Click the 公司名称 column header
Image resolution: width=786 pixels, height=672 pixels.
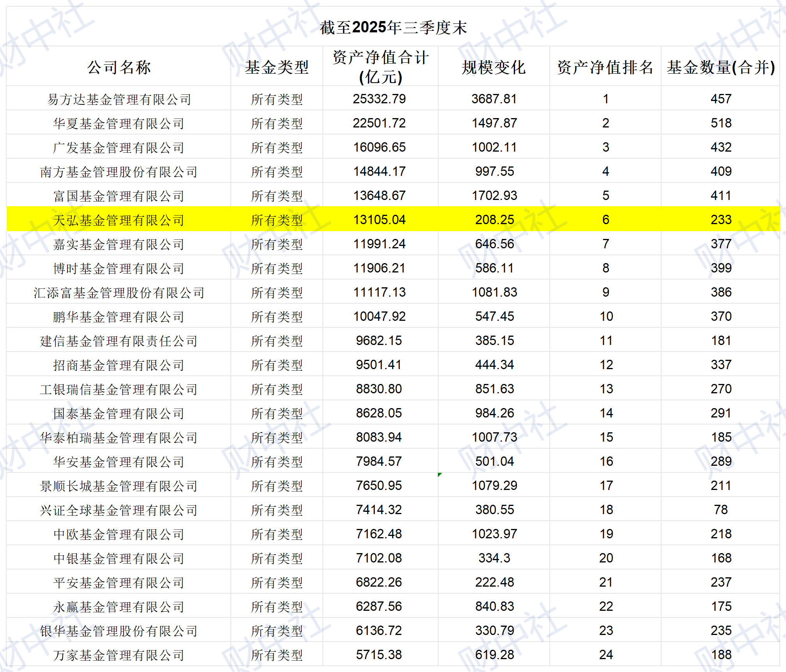120,67
